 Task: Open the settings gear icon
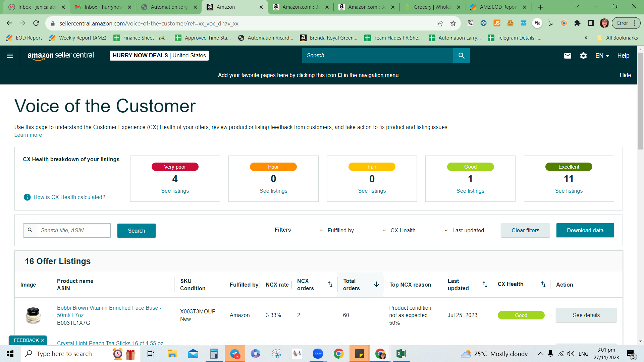[583, 56]
